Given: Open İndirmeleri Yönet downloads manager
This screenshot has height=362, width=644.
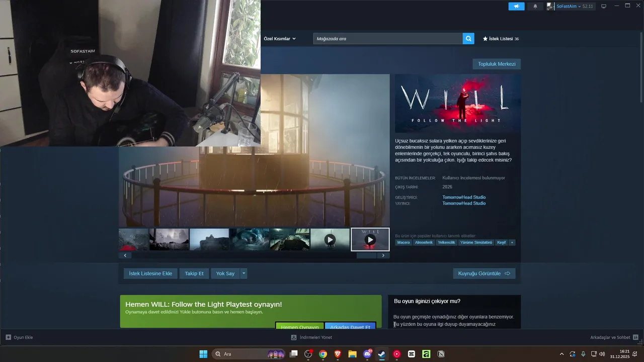Looking at the screenshot, I should (311, 337).
